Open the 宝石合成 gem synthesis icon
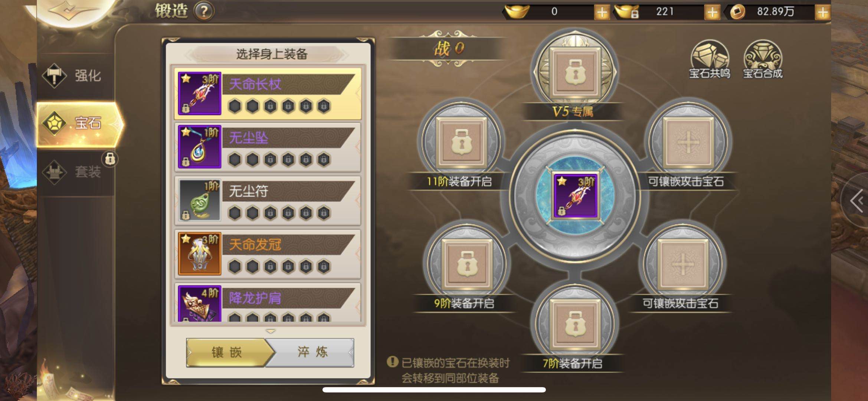This screenshot has height=401, width=868. 763,59
